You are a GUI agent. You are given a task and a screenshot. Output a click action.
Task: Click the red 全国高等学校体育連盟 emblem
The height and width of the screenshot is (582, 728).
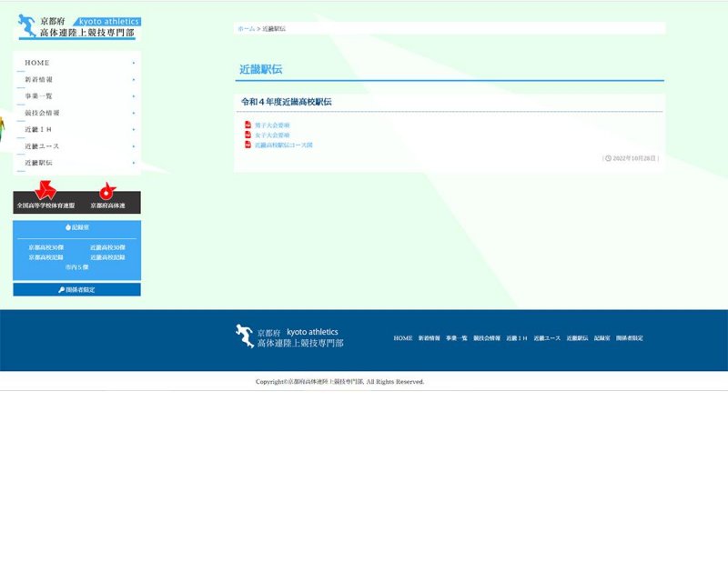click(45, 192)
